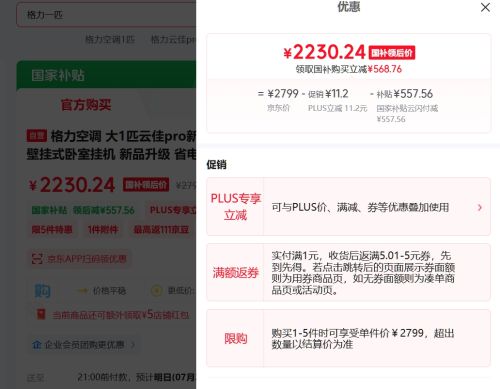
Task: Click 格力空调1匹 search suggestion
Action: pyautogui.click(x=110, y=40)
